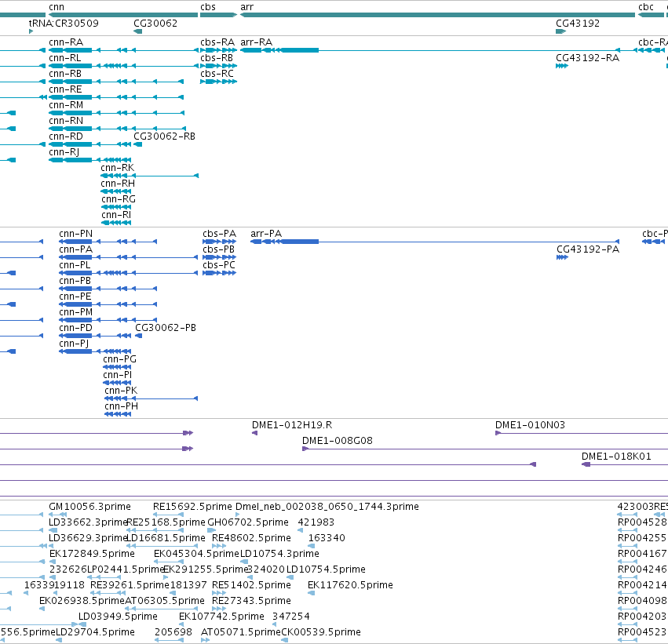Click EST CK00539.5prime
Image resolution: width=668 pixels, height=644 pixels.
[x=321, y=633]
